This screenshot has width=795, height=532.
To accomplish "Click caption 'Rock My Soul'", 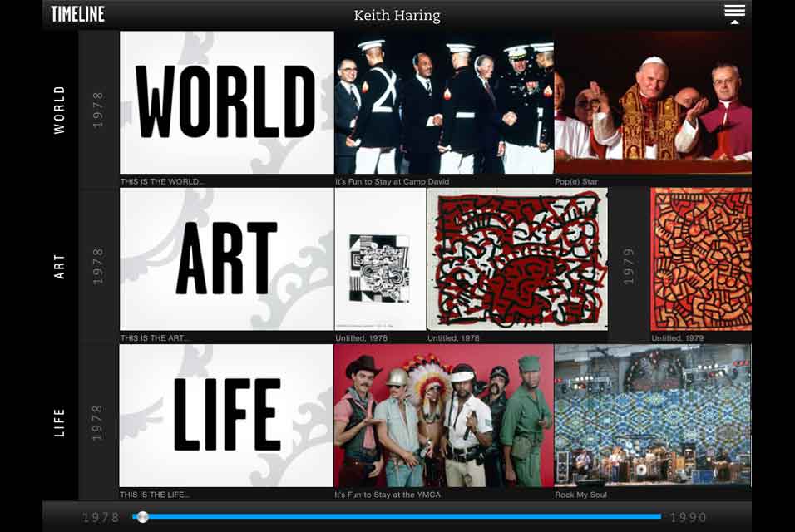I will coord(580,495).
